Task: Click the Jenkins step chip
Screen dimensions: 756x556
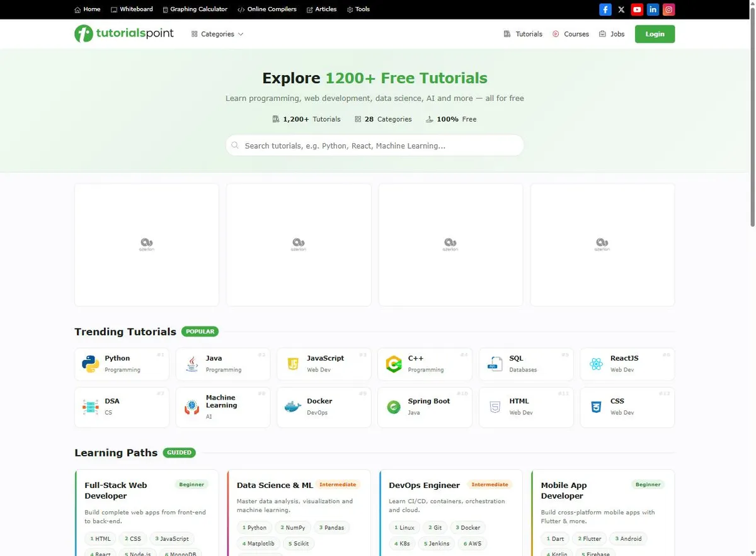Action: point(437,543)
